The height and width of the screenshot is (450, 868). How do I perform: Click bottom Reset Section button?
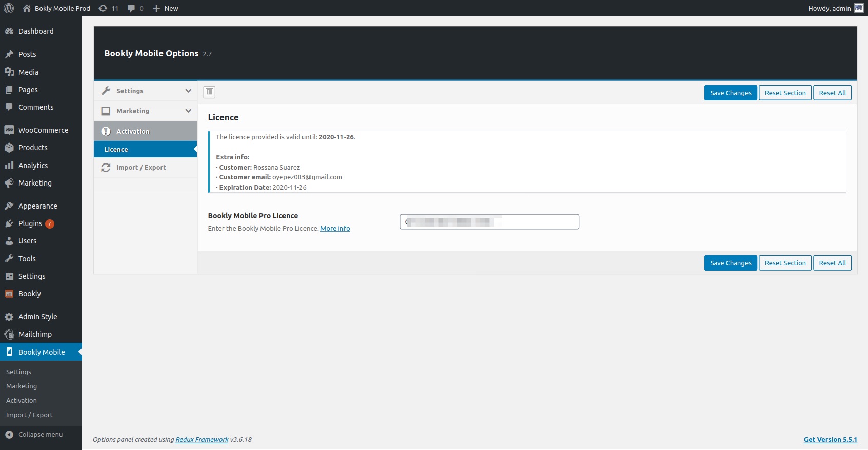[x=785, y=263]
